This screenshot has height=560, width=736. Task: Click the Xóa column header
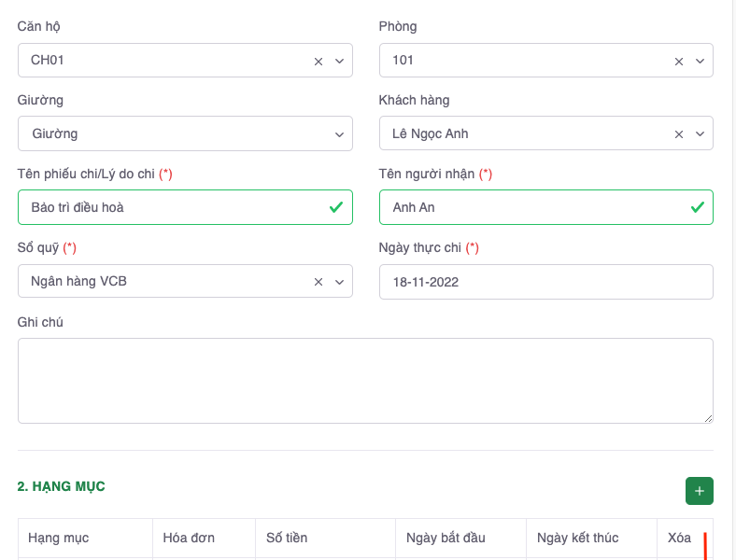(679, 538)
